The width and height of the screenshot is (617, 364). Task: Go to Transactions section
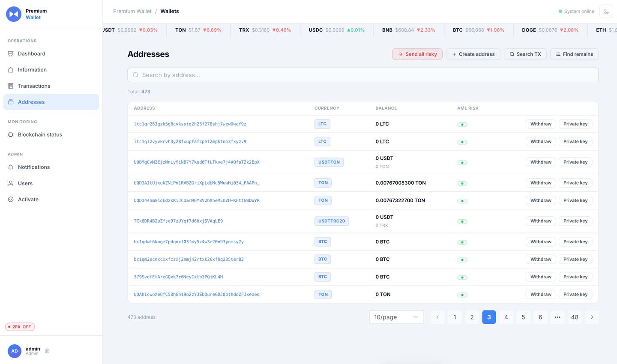[51, 86]
